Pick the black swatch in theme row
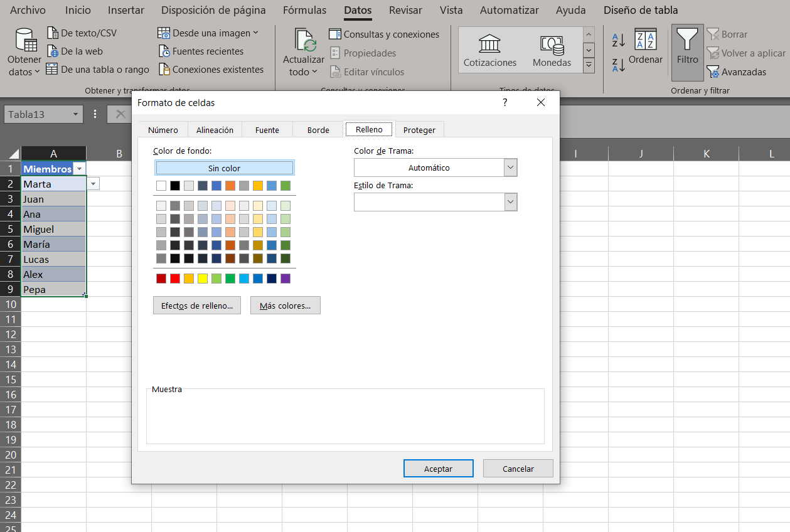 pos(175,186)
